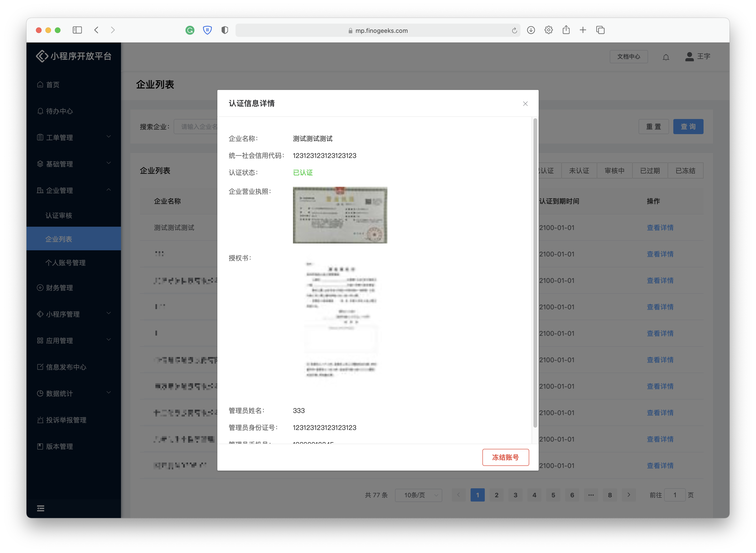Open 财务管理 in sidebar

coord(73,288)
